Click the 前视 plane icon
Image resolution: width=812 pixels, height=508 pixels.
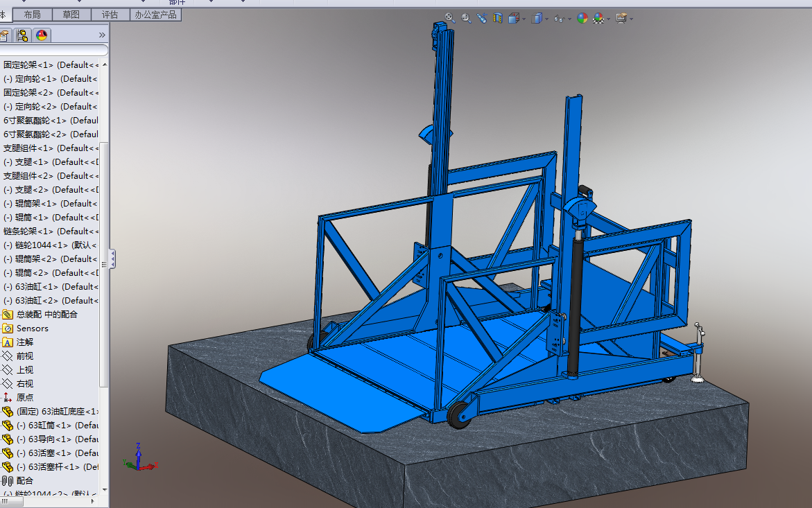tap(7, 356)
